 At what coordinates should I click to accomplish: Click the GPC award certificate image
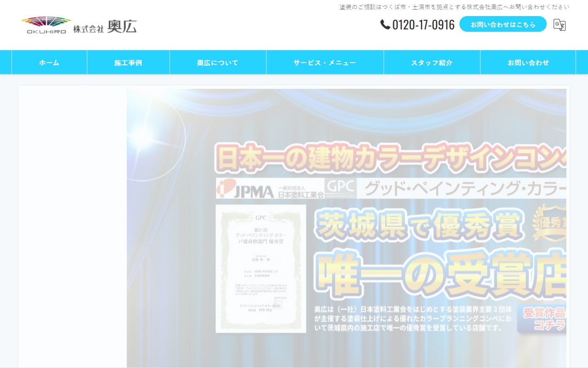point(261,269)
